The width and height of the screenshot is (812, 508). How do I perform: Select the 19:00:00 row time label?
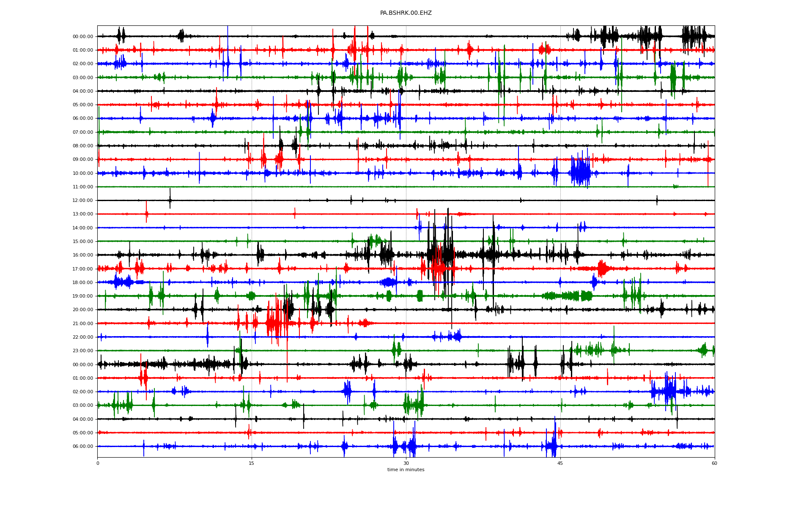(x=83, y=296)
